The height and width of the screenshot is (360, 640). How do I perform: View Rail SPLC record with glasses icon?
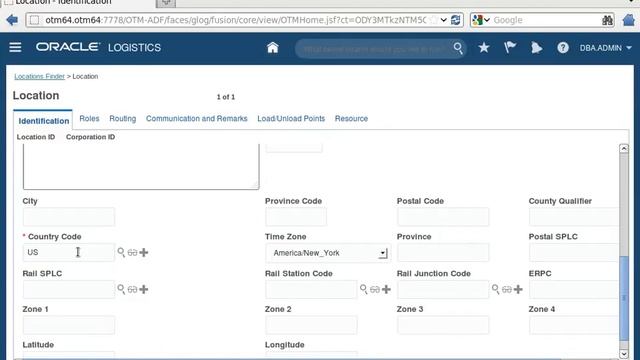(x=132, y=289)
